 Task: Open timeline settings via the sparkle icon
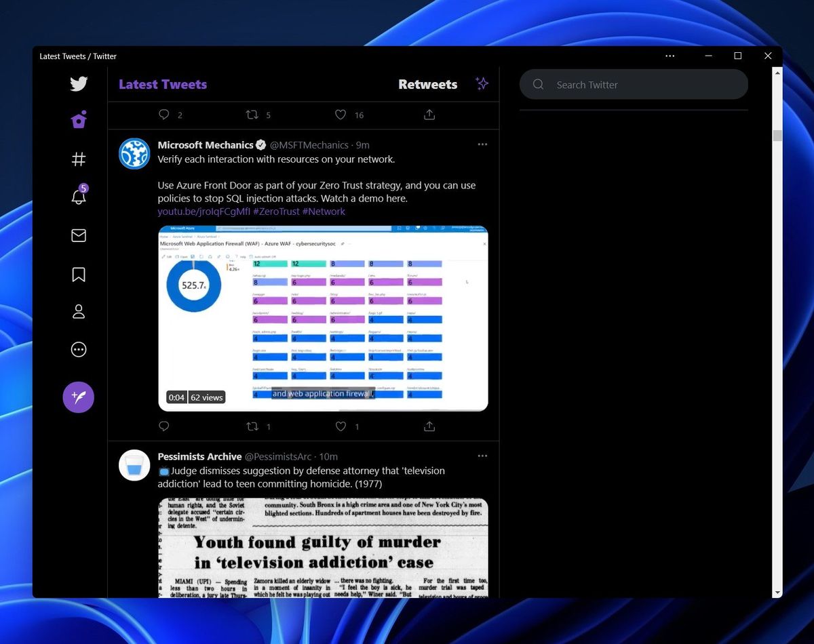(482, 83)
